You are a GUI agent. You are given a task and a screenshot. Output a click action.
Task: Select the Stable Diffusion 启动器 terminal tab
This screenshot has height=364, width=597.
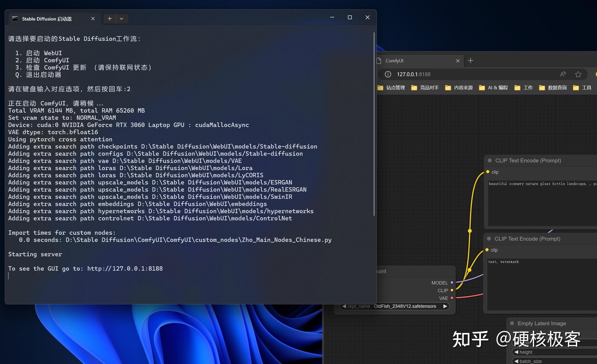point(47,19)
